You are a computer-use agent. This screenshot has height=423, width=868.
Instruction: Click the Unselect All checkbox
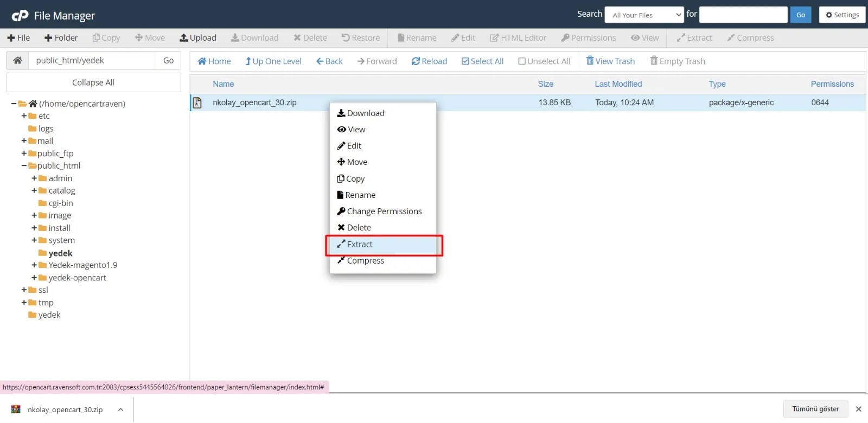click(x=522, y=61)
